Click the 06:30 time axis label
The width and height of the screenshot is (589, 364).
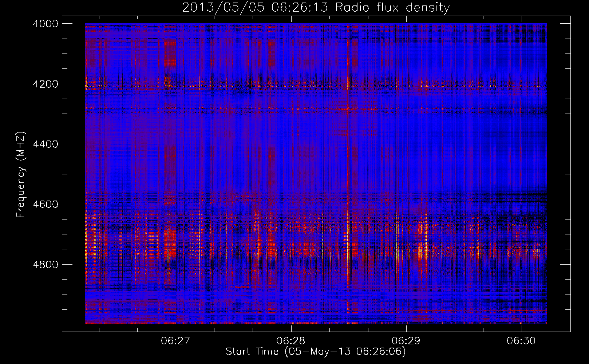(x=521, y=341)
